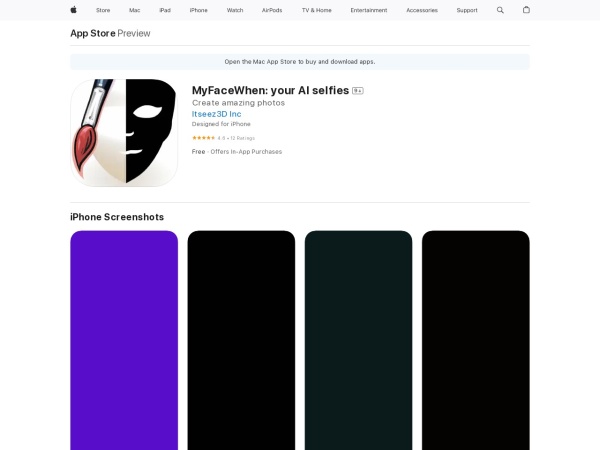Screen dimensions: 600x450
Task: Open the search magnifier icon
Action: (x=500, y=10)
